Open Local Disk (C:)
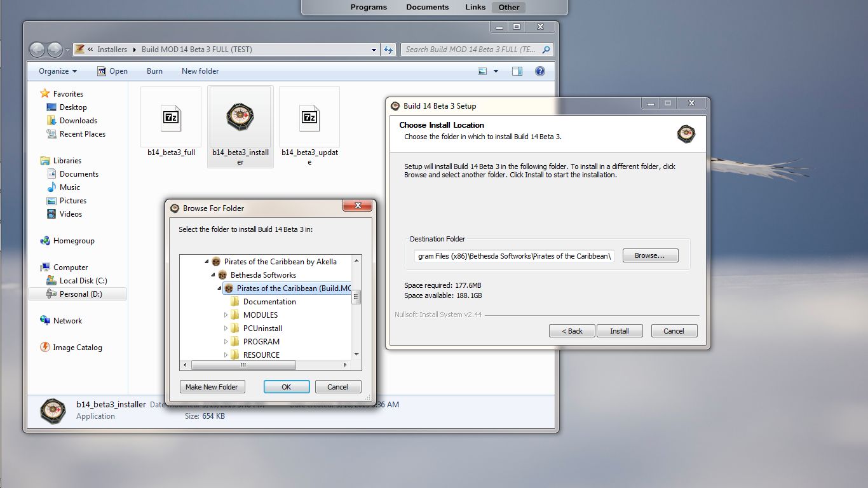 [83, 281]
